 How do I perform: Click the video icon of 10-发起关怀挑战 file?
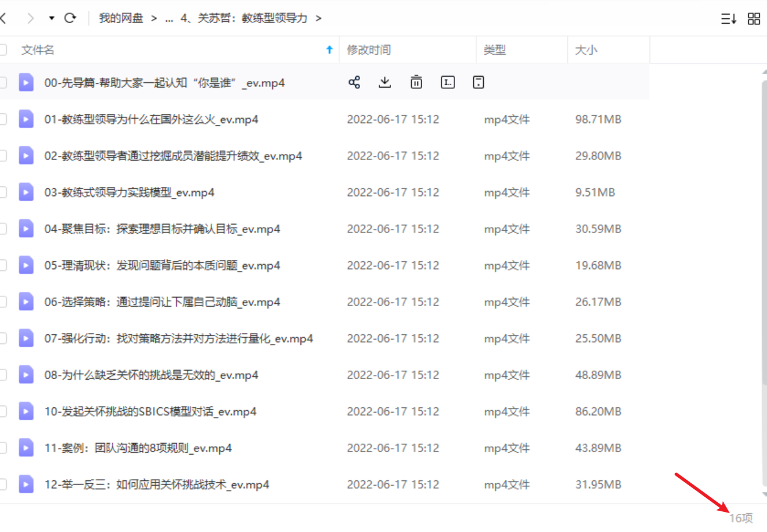26,411
